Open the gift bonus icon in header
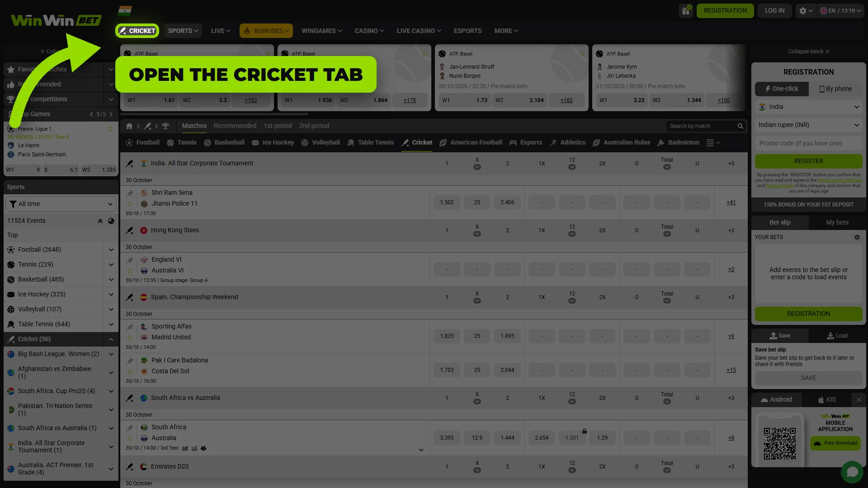Viewport: 868px width, 488px height. click(686, 11)
